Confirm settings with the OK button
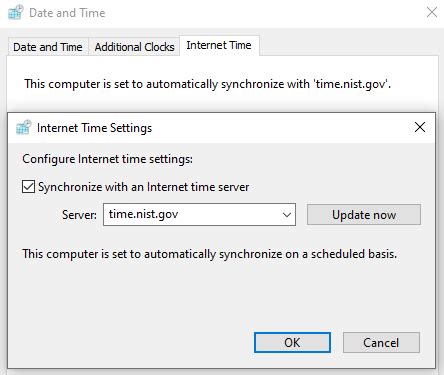 [292, 342]
